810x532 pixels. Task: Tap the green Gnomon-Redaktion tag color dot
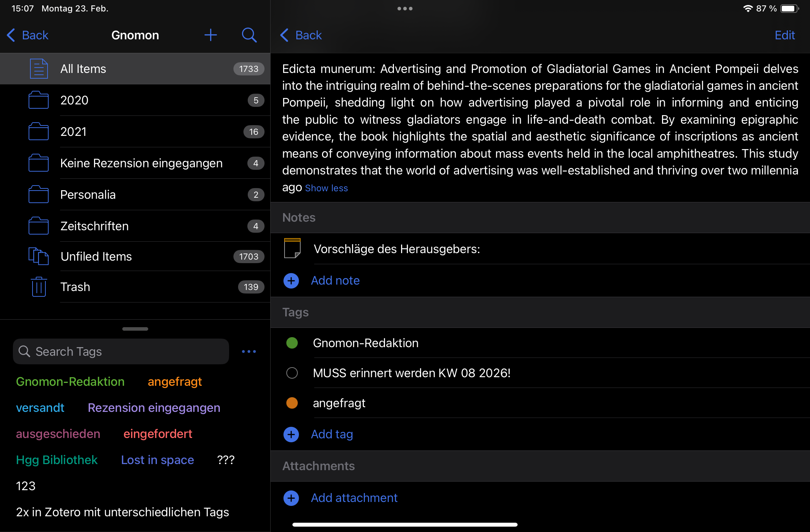(292, 343)
